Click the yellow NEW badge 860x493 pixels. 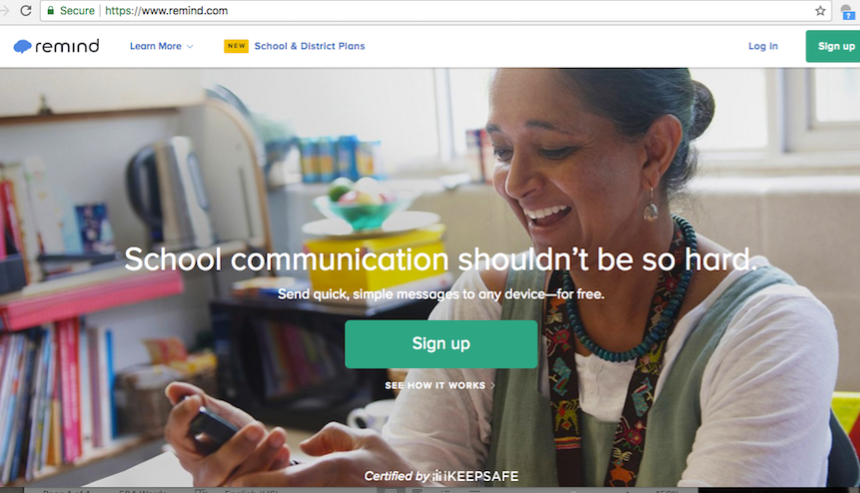tap(236, 46)
